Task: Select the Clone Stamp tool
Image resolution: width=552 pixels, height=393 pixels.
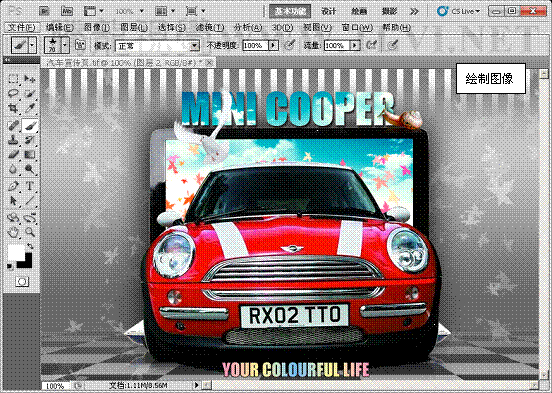Action: [x=13, y=140]
